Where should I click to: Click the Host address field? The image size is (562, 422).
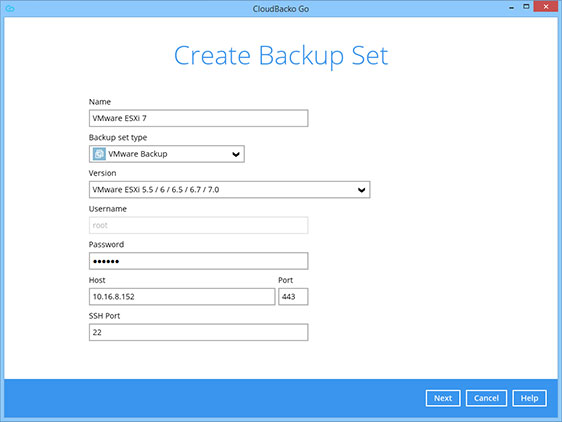[x=182, y=297]
